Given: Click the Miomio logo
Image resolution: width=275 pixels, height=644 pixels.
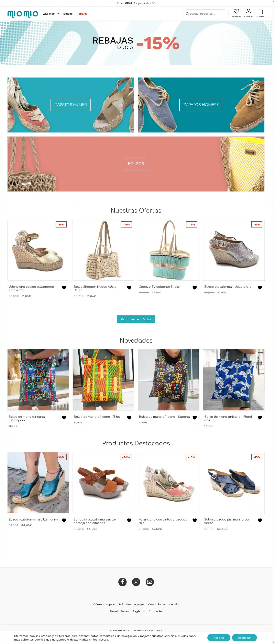Looking at the screenshot, I should (x=23, y=14).
